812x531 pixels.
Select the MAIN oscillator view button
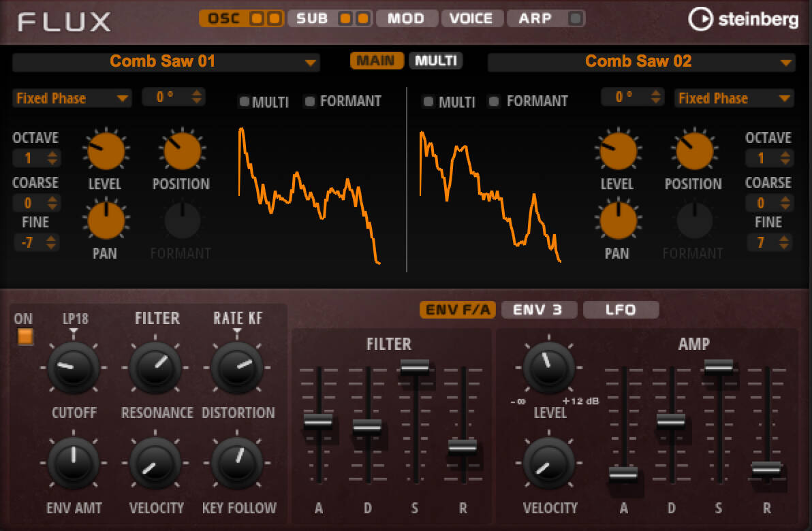coord(377,61)
